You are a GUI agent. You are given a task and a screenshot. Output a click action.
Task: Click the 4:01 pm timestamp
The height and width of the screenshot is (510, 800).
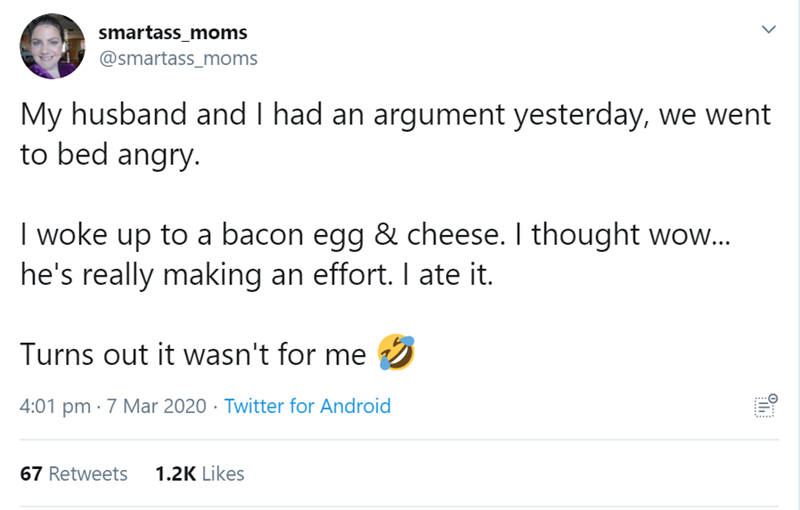coord(55,407)
